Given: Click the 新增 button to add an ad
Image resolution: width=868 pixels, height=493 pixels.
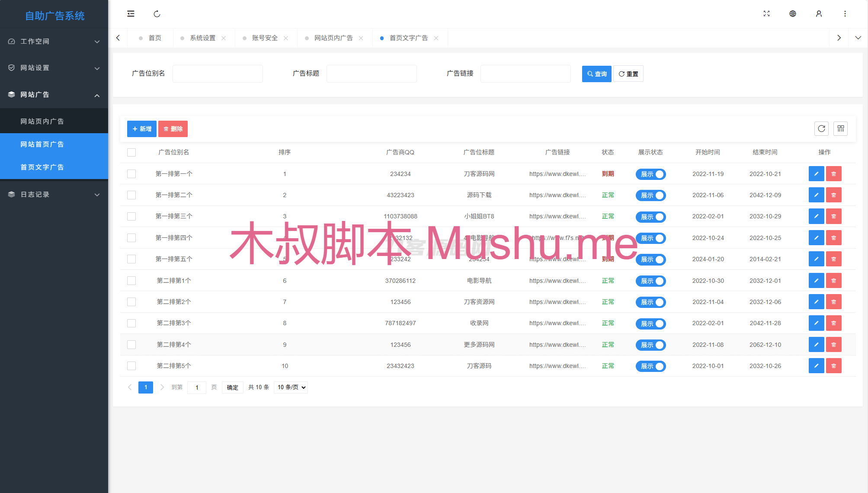Looking at the screenshot, I should pos(141,128).
